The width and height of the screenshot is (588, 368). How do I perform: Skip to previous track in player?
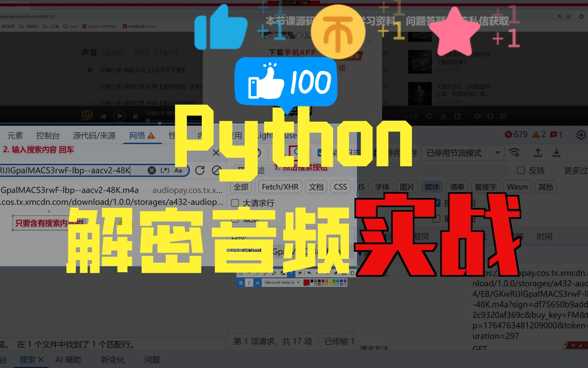pos(104,117)
